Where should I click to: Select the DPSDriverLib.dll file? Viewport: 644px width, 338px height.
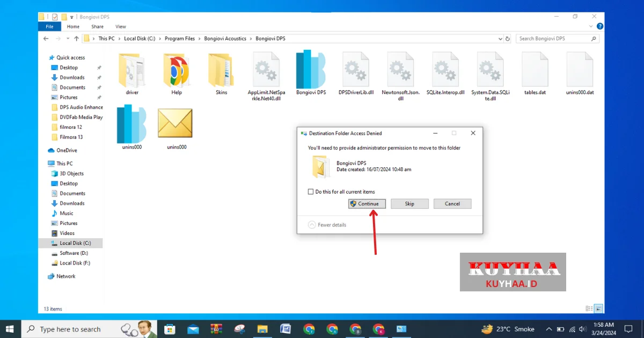(x=356, y=70)
